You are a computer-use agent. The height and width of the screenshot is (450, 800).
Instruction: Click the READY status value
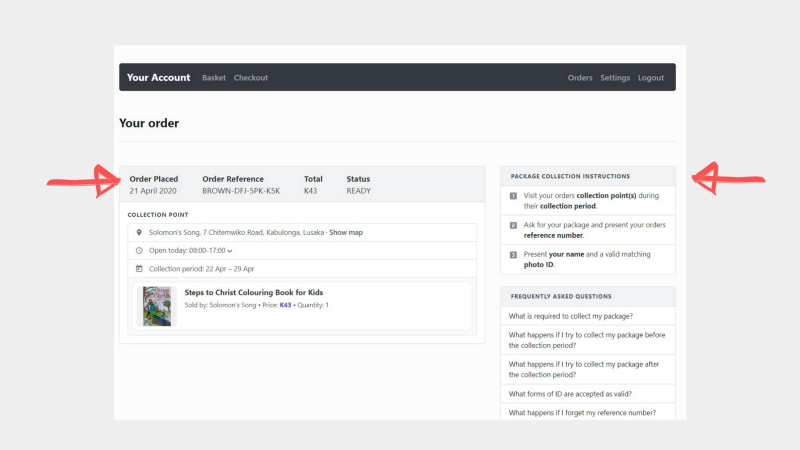coord(359,191)
